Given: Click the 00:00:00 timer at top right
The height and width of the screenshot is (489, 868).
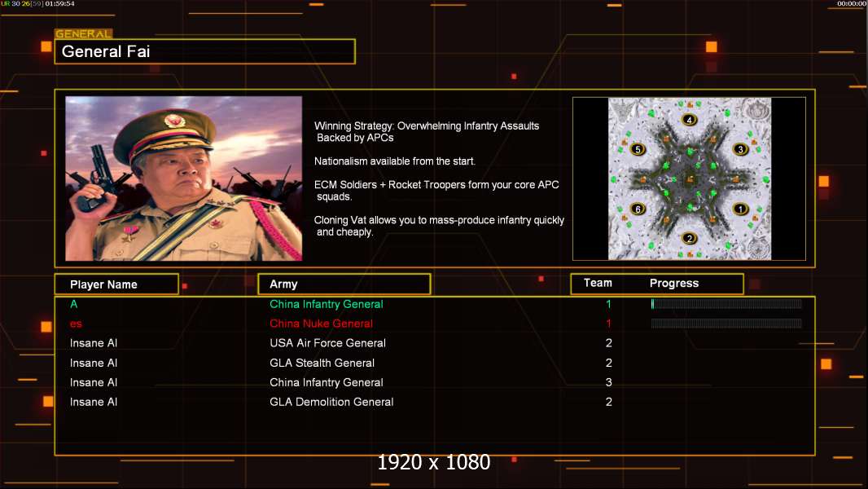Looking at the screenshot, I should (x=852, y=3).
